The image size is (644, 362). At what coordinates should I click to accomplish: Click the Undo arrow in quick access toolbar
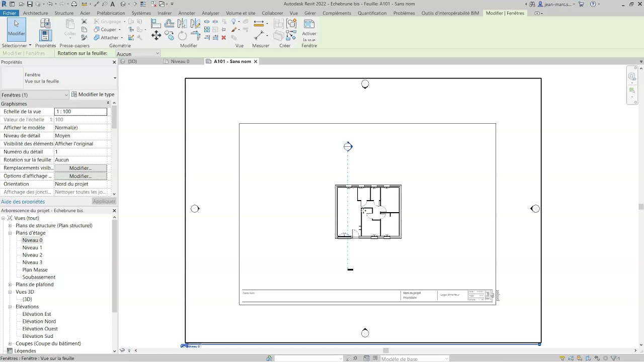click(50, 4)
